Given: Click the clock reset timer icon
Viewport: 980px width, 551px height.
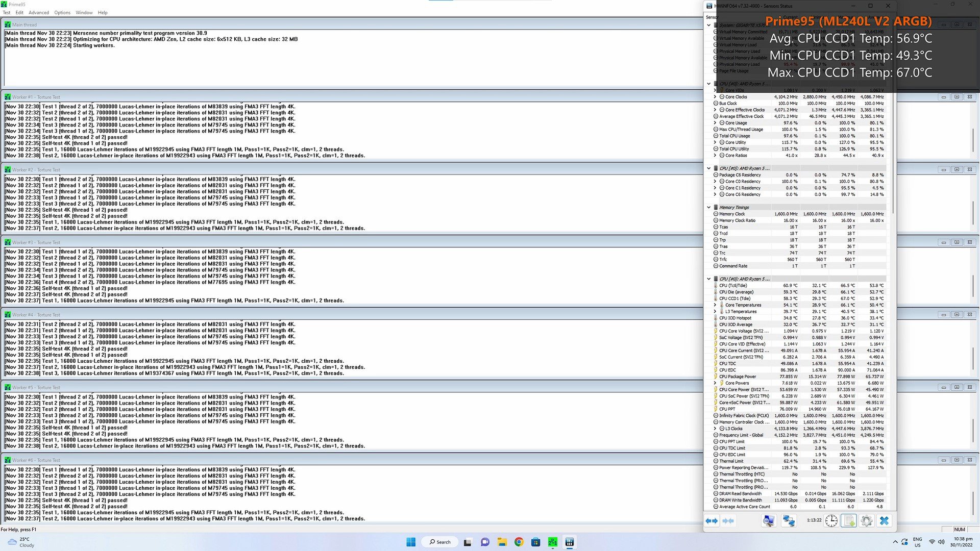Looking at the screenshot, I should 831,521.
